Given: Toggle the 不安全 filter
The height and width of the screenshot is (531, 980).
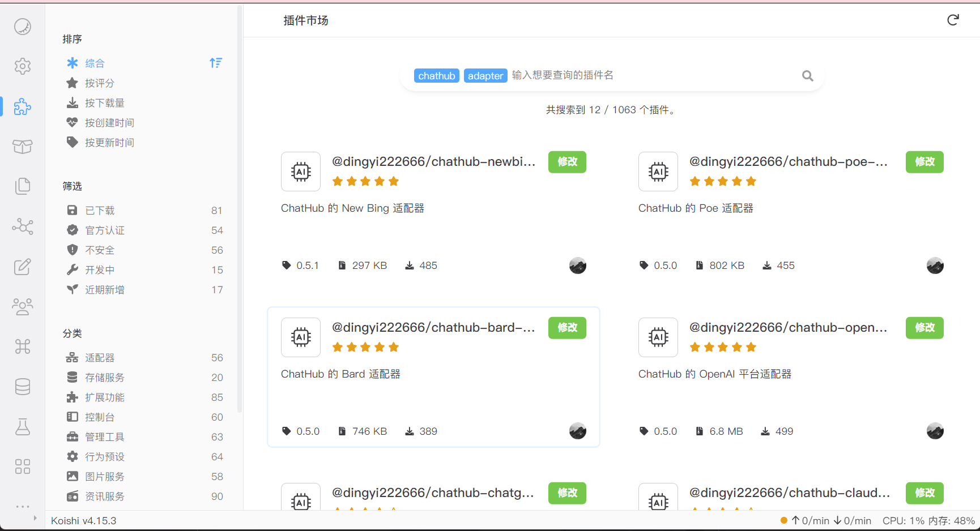Looking at the screenshot, I should click(x=100, y=250).
